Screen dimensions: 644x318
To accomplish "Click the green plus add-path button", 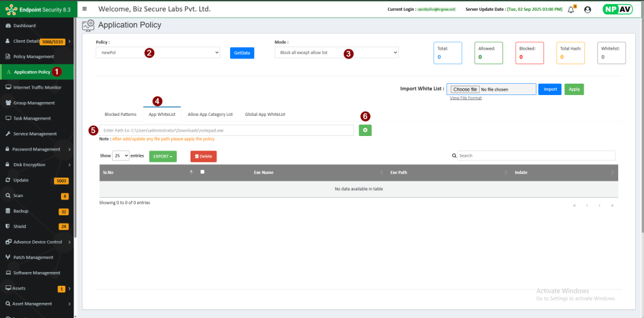I will pos(365,130).
